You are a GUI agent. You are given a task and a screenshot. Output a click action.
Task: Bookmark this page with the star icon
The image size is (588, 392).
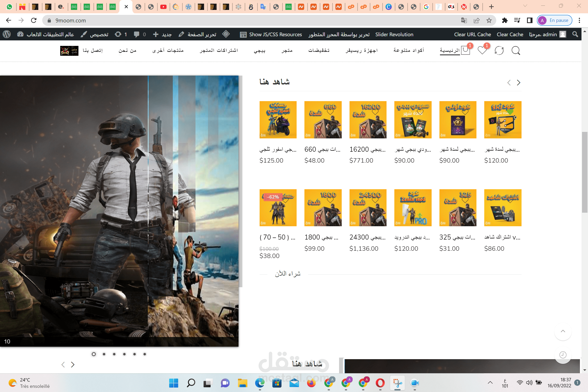pos(489,20)
